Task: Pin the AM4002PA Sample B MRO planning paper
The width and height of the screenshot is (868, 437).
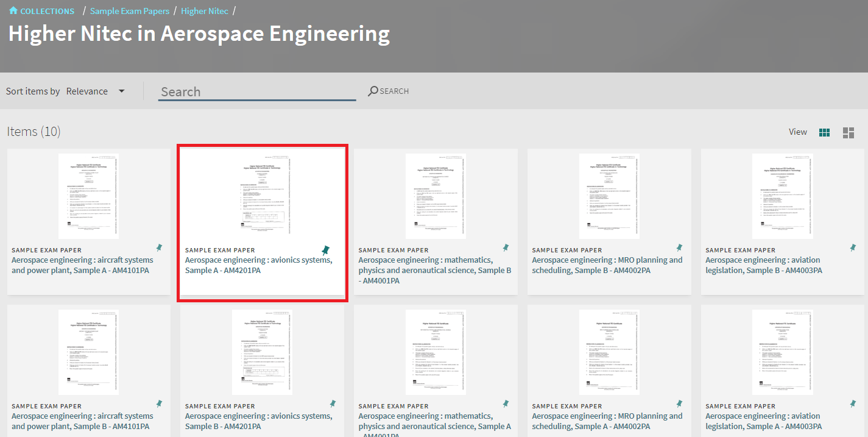Action: pyautogui.click(x=679, y=247)
